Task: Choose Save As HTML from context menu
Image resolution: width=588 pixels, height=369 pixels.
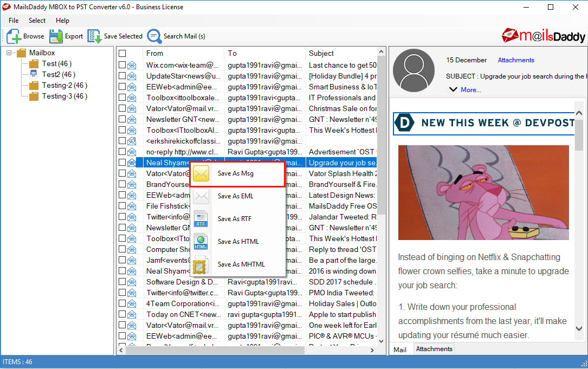Action: (237, 242)
